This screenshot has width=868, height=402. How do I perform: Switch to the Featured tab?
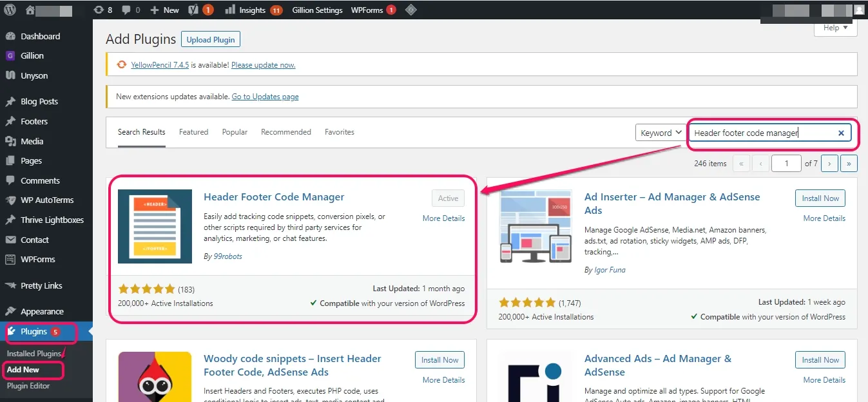click(x=193, y=132)
